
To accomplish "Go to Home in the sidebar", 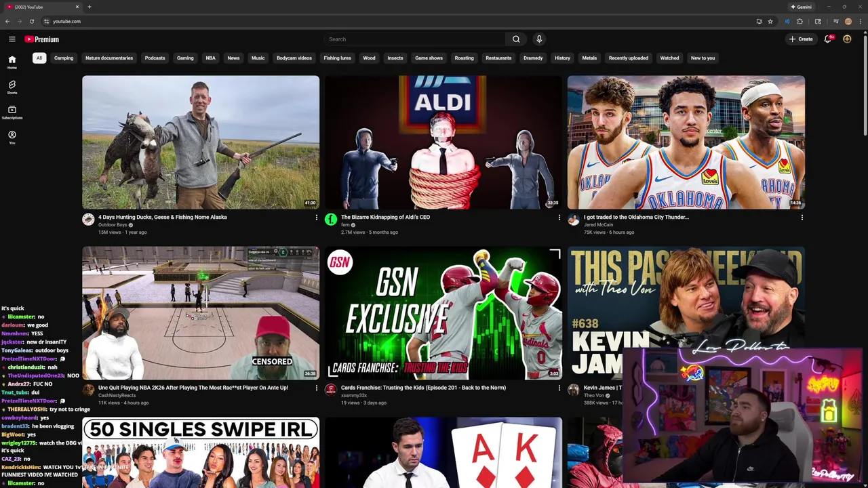I will pyautogui.click(x=12, y=62).
